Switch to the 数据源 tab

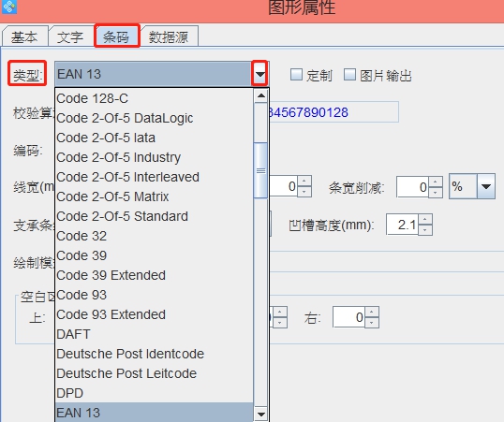coord(169,36)
